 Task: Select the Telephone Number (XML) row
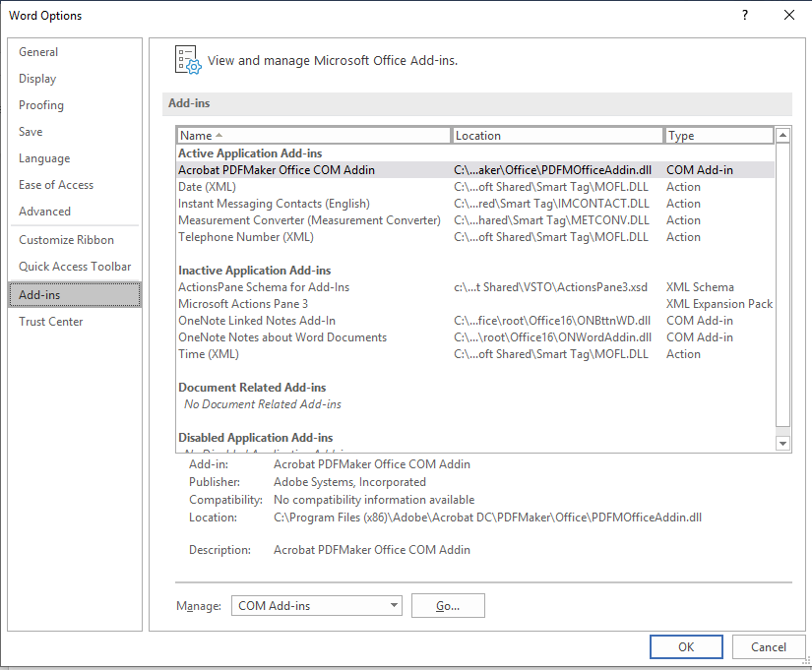coord(475,237)
